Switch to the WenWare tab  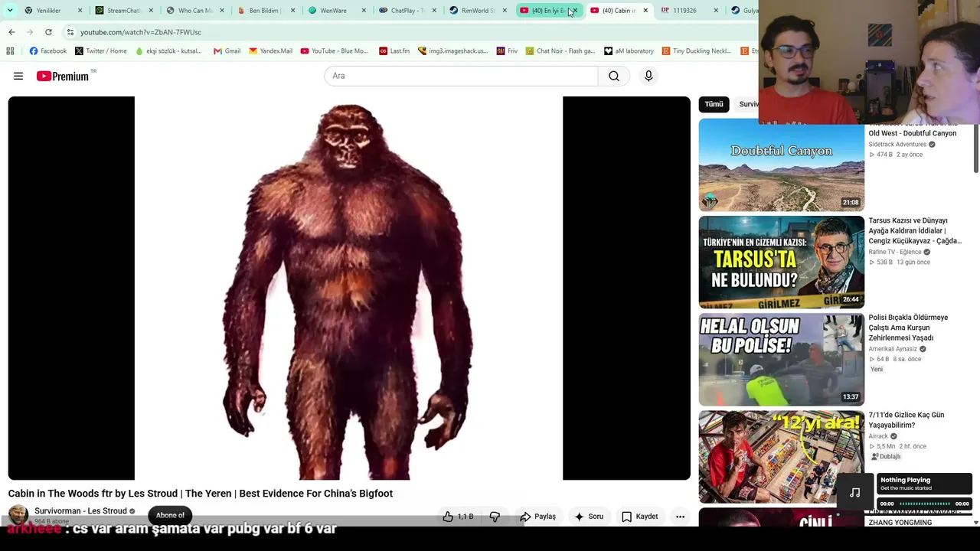coord(332,11)
